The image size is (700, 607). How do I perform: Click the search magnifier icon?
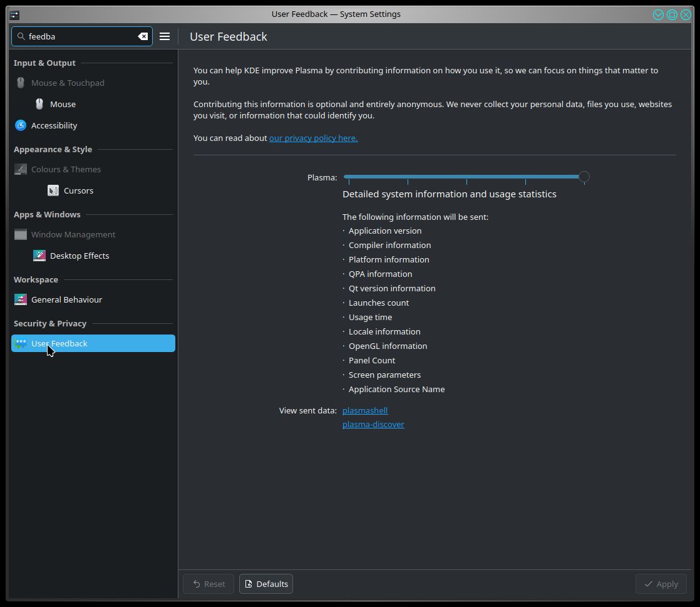tap(21, 36)
